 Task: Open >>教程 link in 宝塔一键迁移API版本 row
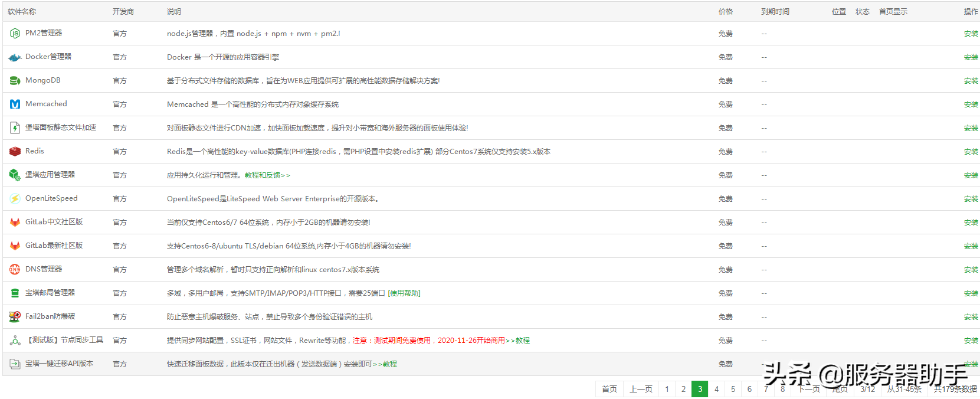[x=385, y=364]
